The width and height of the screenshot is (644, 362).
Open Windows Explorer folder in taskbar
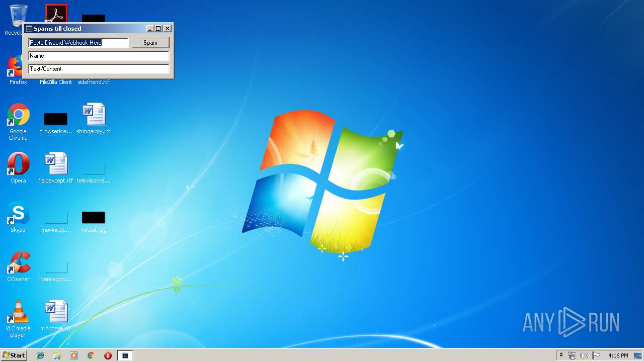point(57,355)
